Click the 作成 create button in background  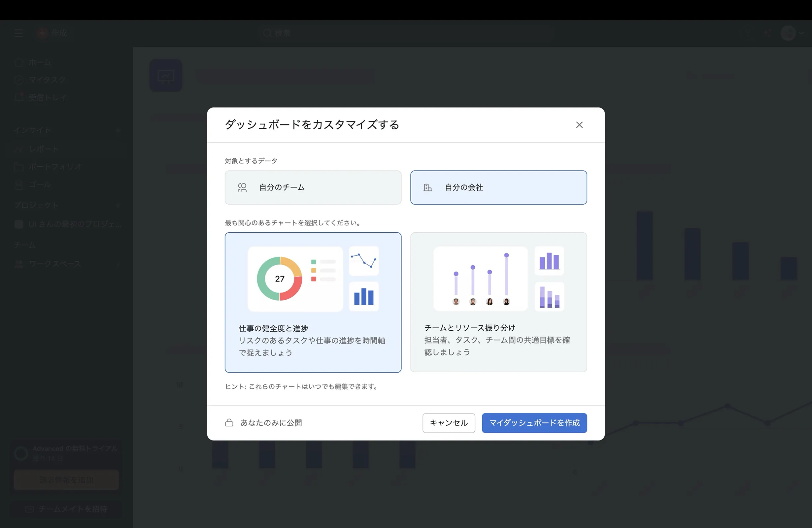(52, 33)
